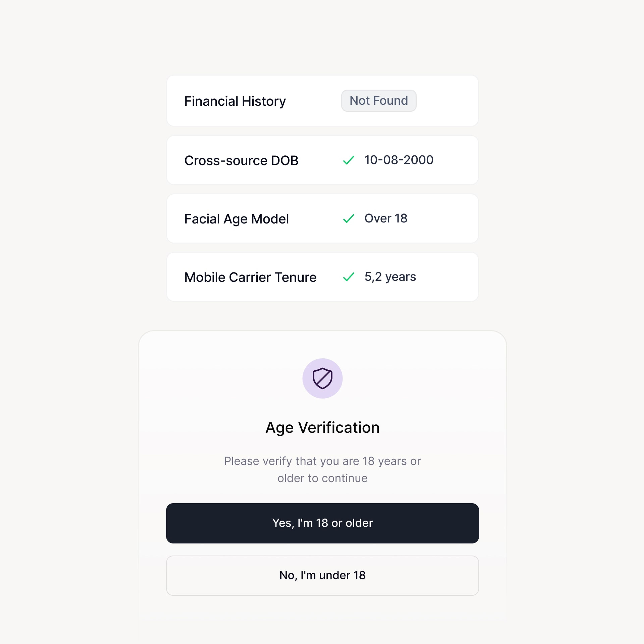This screenshot has width=644, height=644.
Task: Click the Over 18 result text
Action: tap(386, 218)
